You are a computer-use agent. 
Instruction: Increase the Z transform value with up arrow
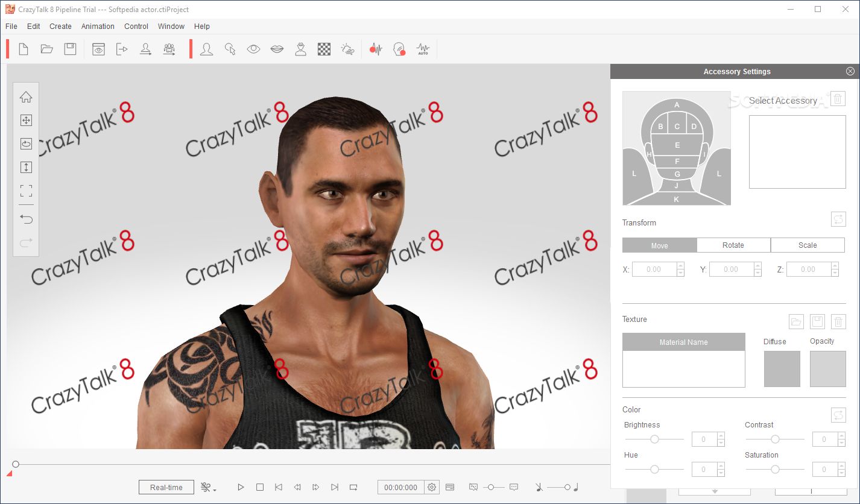coord(835,266)
